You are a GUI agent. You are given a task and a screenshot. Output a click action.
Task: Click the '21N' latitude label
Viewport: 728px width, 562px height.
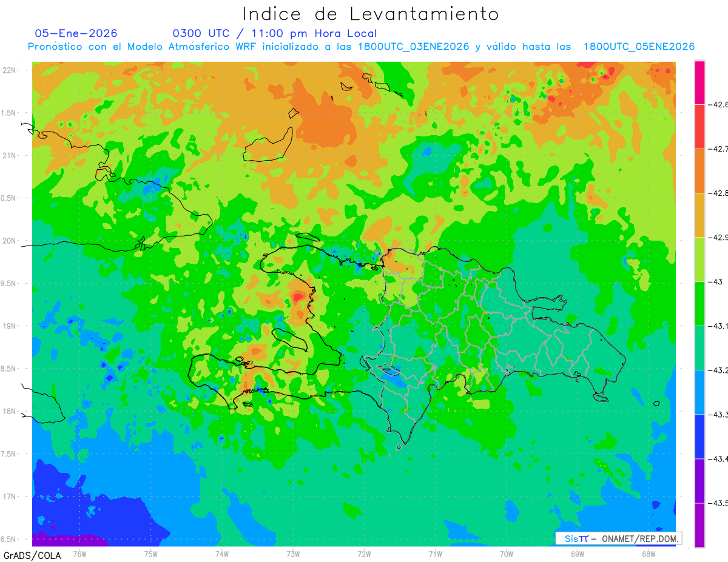(x=9, y=156)
